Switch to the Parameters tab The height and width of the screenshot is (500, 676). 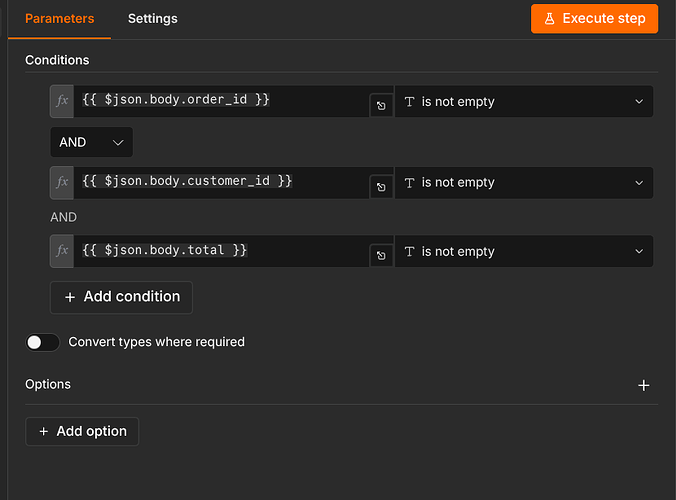coord(59,19)
